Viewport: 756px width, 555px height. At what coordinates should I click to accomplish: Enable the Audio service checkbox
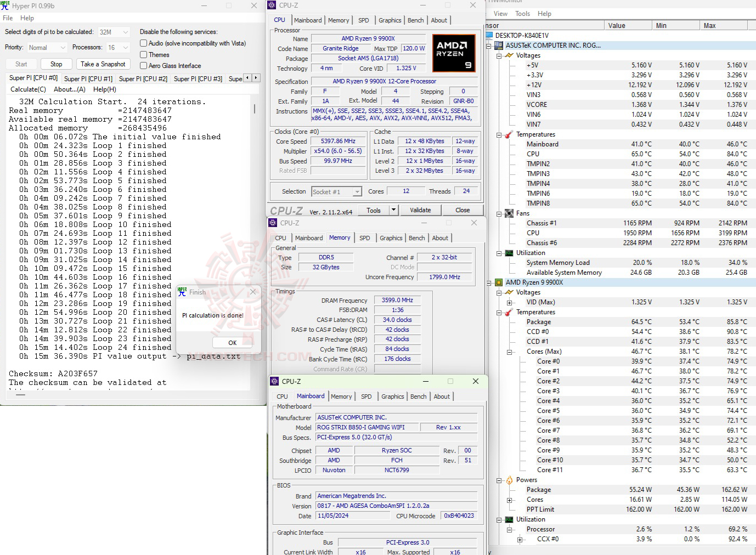coord(143,43)
